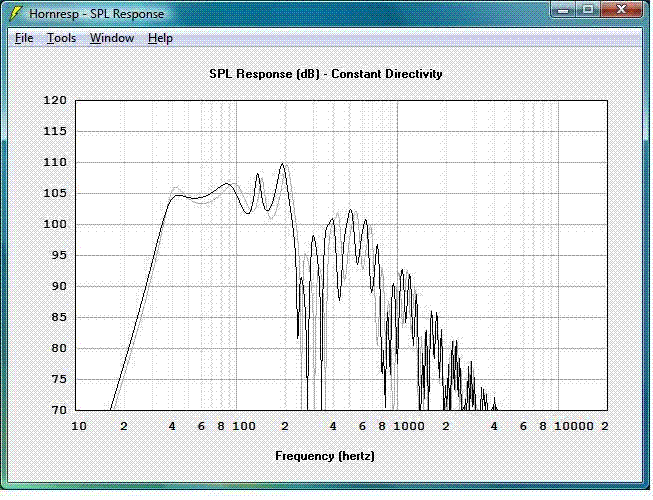Click the response peak near 200 Hz
Viewport: 653px width, 500px height.
pos(283,164)
